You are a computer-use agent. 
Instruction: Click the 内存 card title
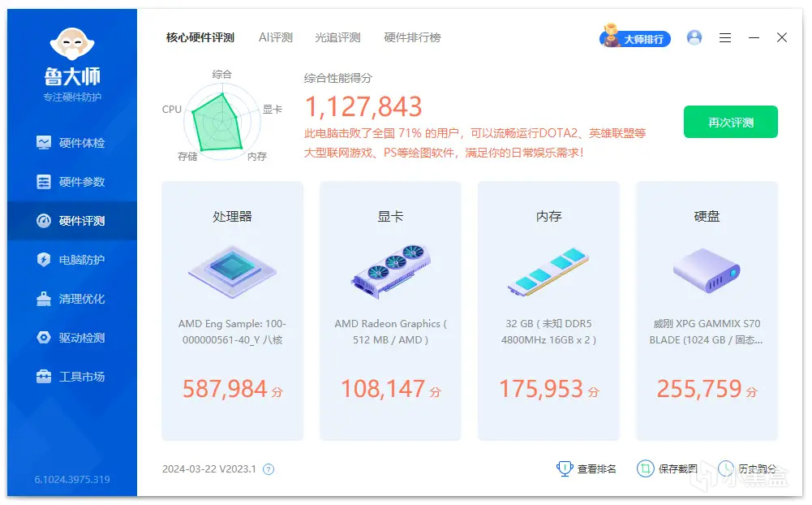[x=548, y=216]
